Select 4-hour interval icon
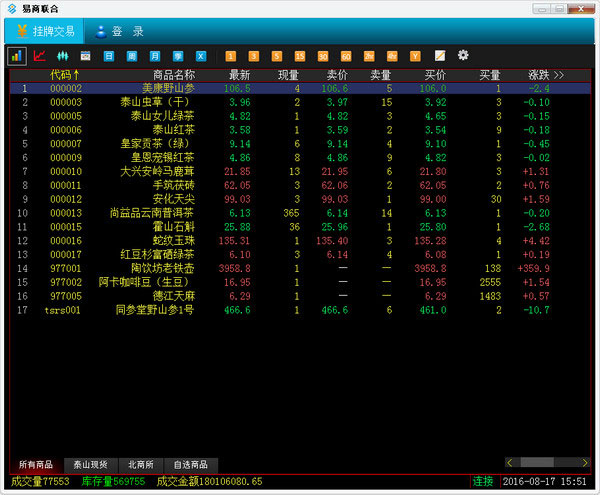Image resolution: width=600 pixels, height=495 pixels. pyautogui.click(x=392, y=56)
